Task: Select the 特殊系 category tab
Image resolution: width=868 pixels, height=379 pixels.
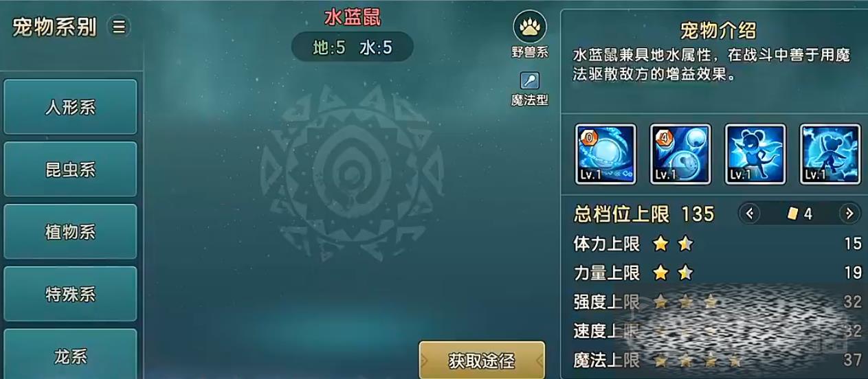Action: tap(71, 295)
